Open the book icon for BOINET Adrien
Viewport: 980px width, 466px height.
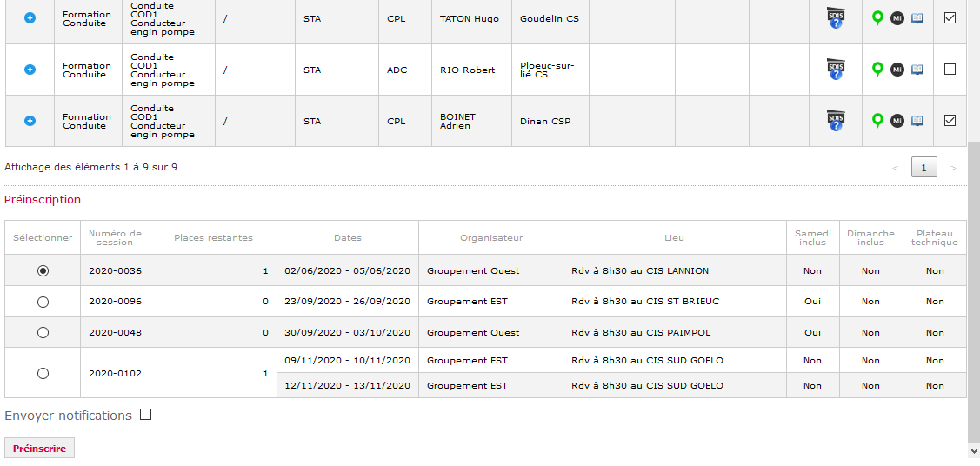point(917,121)
